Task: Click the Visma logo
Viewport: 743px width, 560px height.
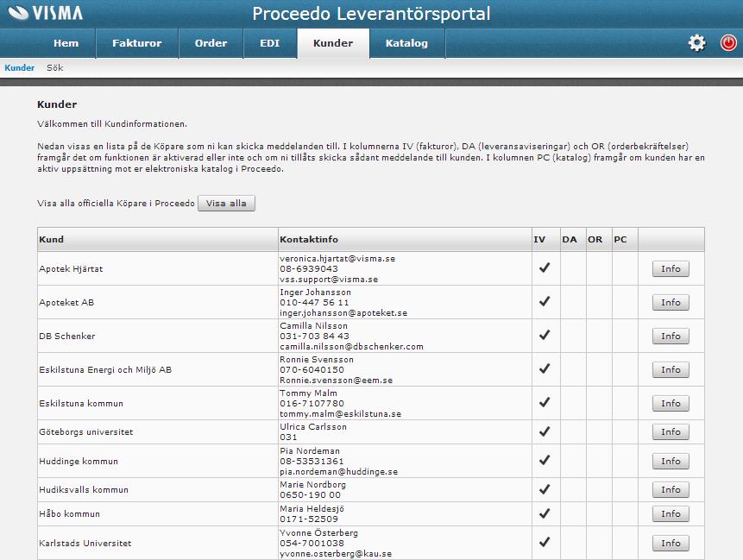Action: pyautogui.click(x=46, y=13)
